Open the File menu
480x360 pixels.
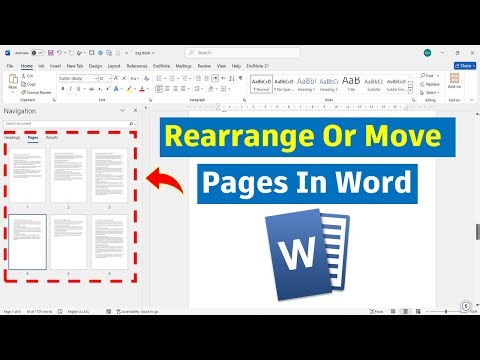coord(10,66)
